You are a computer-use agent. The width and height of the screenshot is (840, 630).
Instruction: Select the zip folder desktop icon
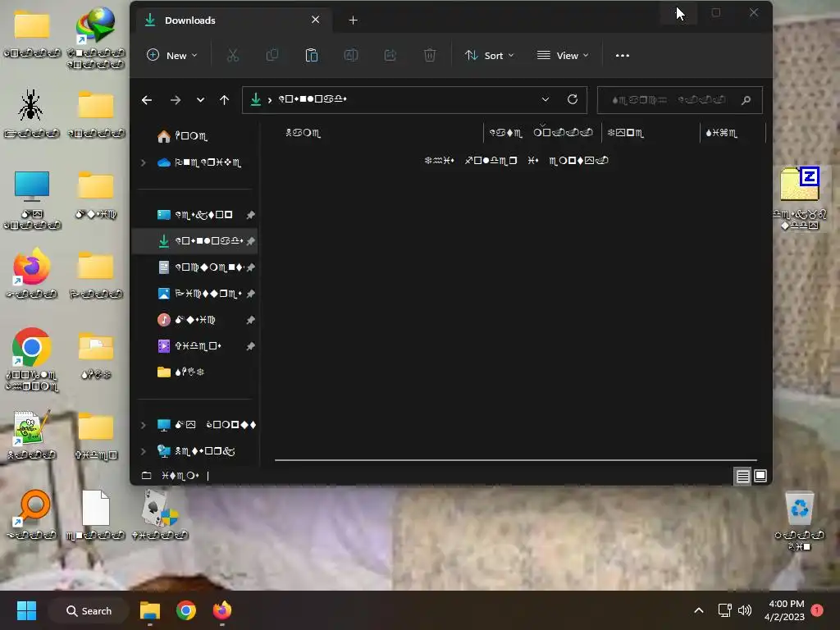800,199
